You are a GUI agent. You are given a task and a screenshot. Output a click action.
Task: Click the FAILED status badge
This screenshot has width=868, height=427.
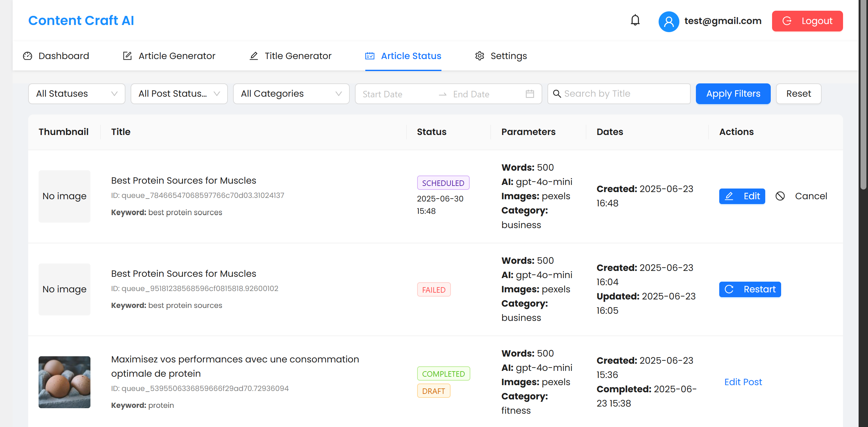[x=434, y=290]
